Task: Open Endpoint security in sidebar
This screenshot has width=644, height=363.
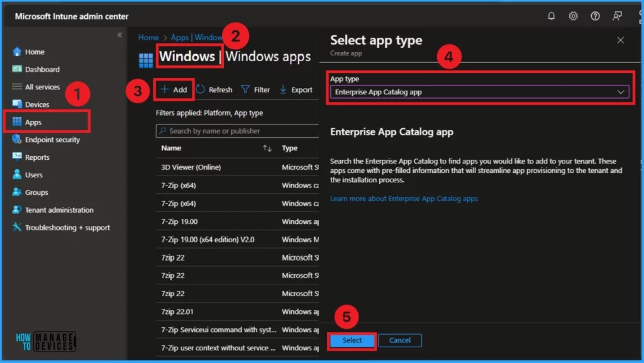Action: [x=52, y=140]
